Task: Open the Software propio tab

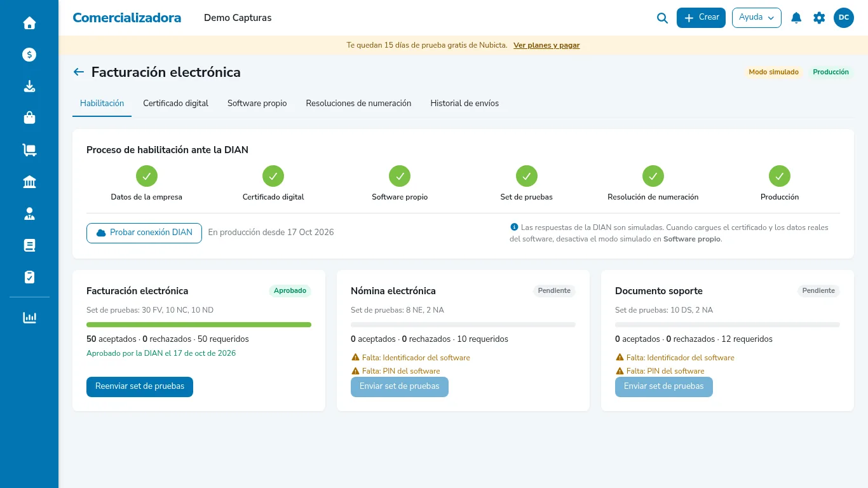Action: coord(257,103)
